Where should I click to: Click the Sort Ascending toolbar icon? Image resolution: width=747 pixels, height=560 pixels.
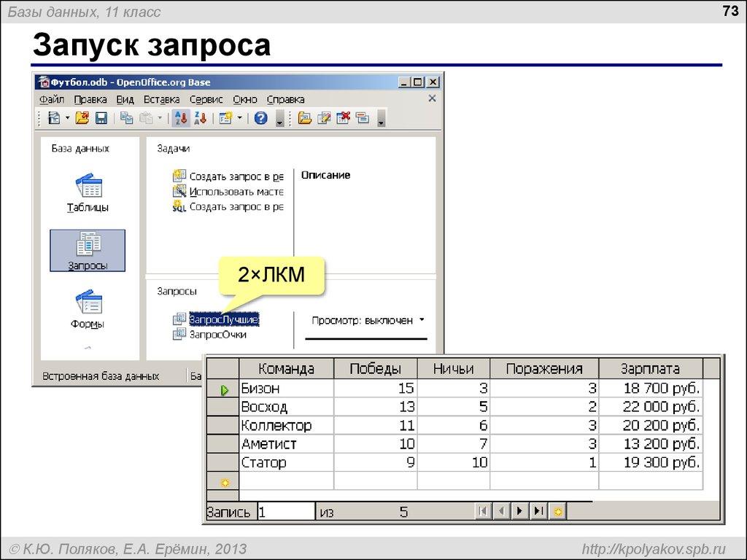coord(182,118)
